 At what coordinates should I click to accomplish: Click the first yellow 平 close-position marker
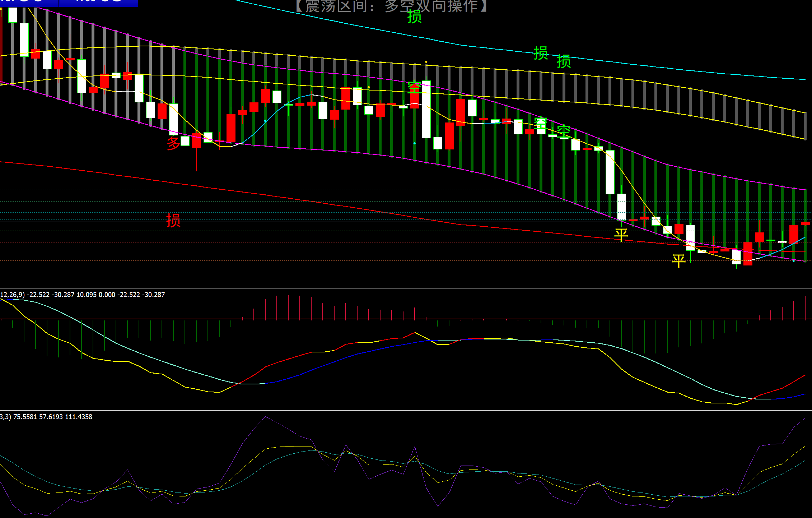[621, 235]
